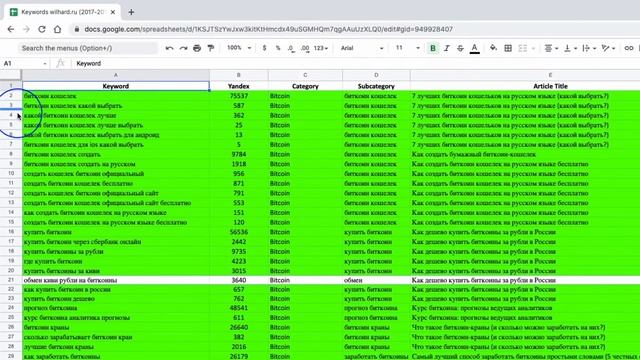Screen dimensions: 640x360
Task: Select column D header
Action: pos(376,75)
